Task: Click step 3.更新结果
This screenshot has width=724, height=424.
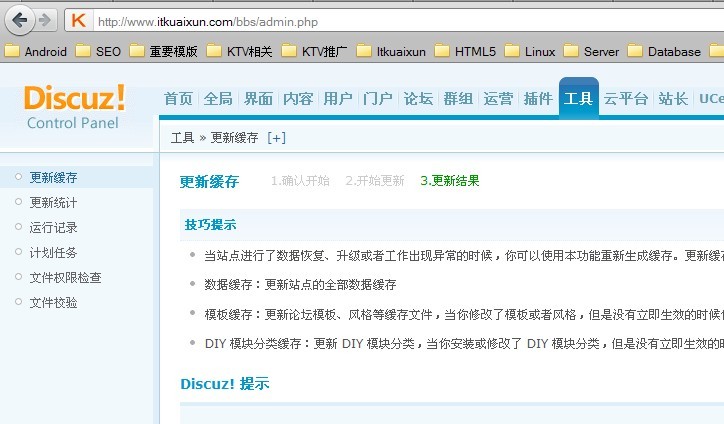Action: (x=450, y=181)
